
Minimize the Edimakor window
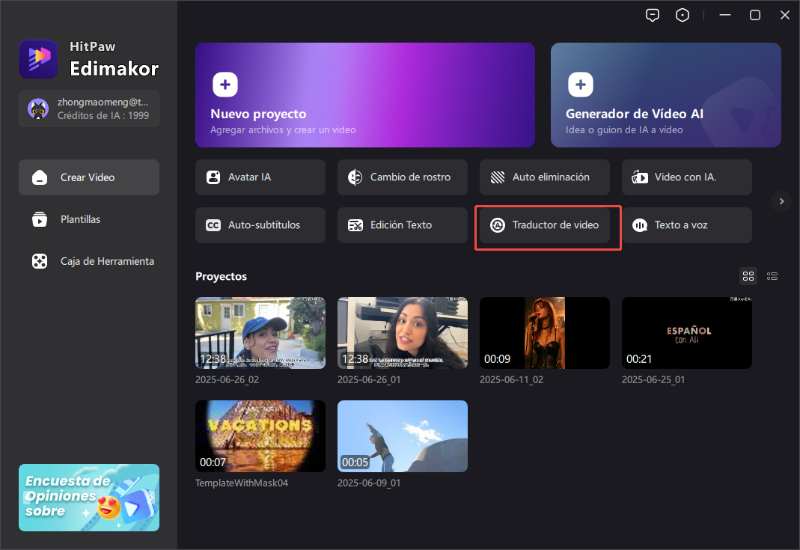click(725, 15)
